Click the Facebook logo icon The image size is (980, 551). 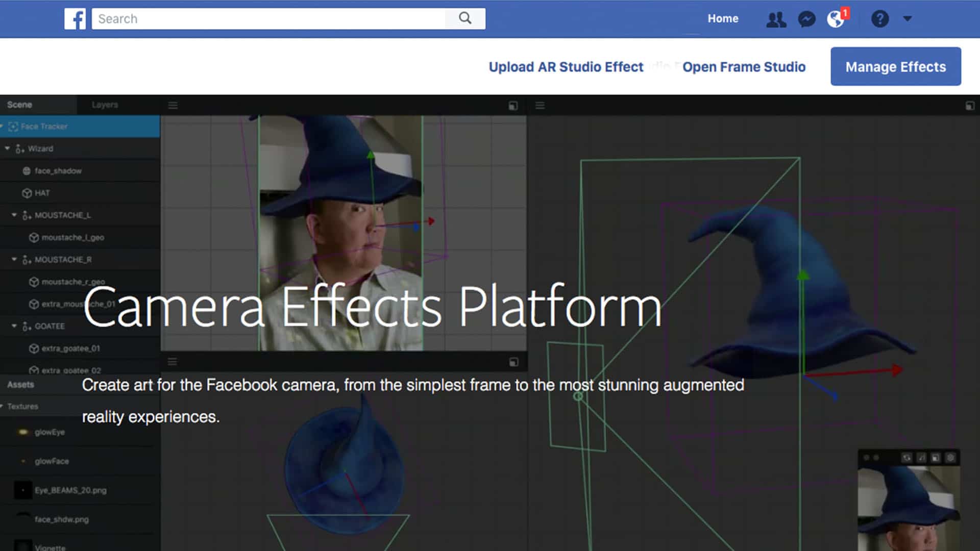(x=75, y=19)
